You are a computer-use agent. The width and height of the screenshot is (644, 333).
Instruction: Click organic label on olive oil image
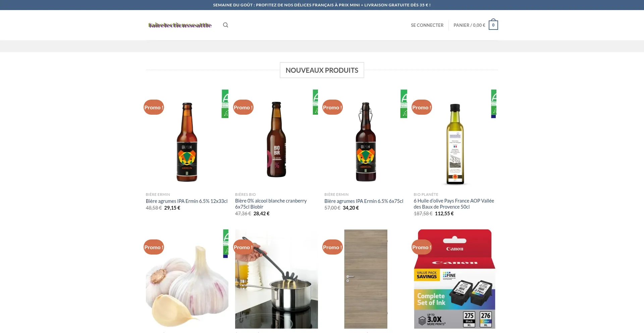tap(493, 104)
